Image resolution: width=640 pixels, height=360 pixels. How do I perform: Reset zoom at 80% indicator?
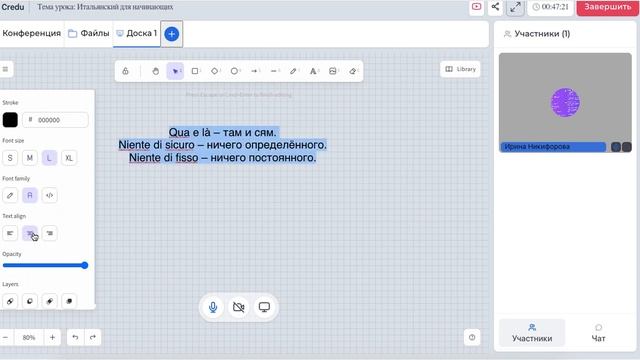pos(29,338)
